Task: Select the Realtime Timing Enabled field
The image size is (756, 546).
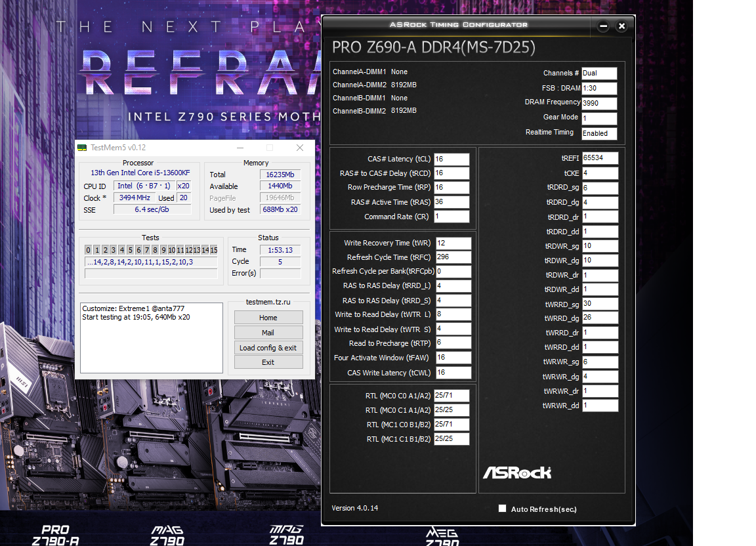Action: coord(599,133)
